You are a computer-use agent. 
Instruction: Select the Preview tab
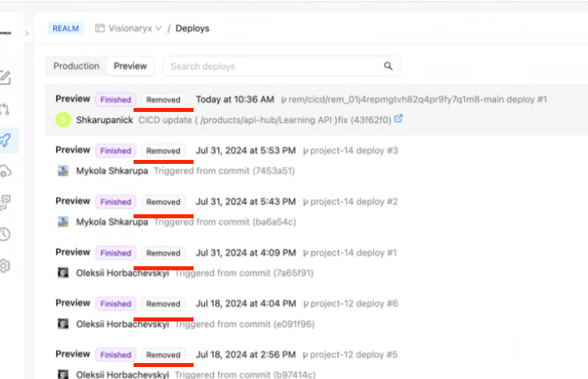point(130,66)
